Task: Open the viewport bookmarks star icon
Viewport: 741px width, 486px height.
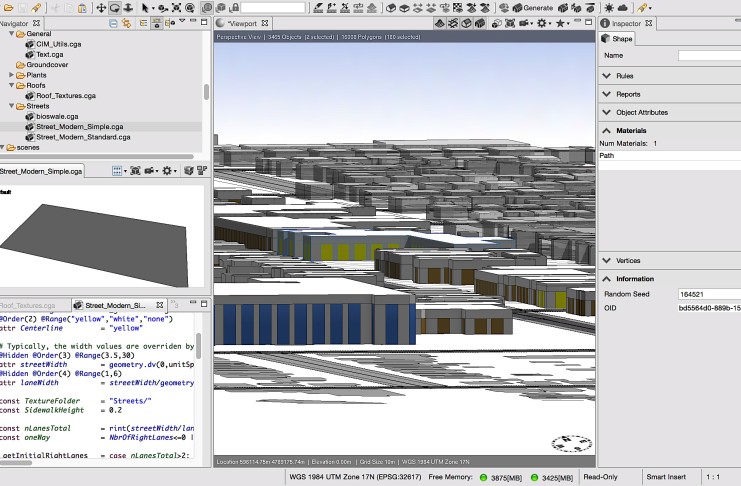Action: tap(561, 22)
